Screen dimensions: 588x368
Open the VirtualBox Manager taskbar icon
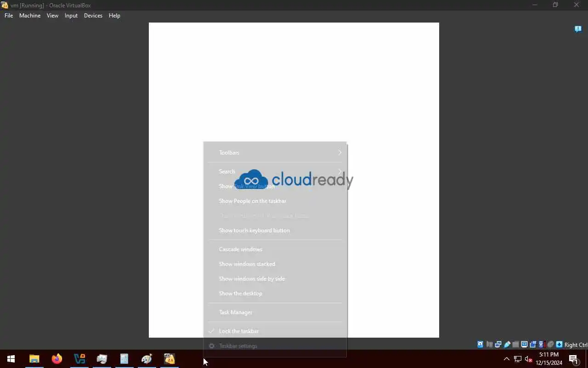click(x=79, y=359)
